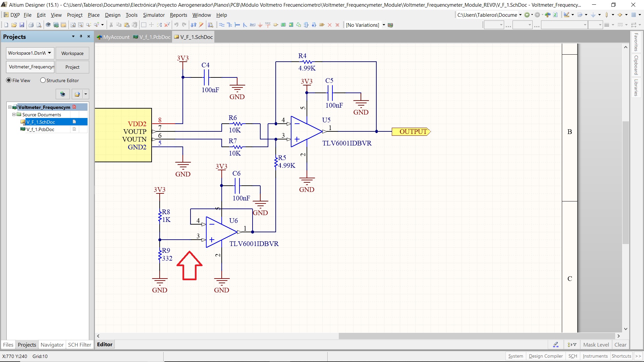Click the Place Wire tool icon

222,25
